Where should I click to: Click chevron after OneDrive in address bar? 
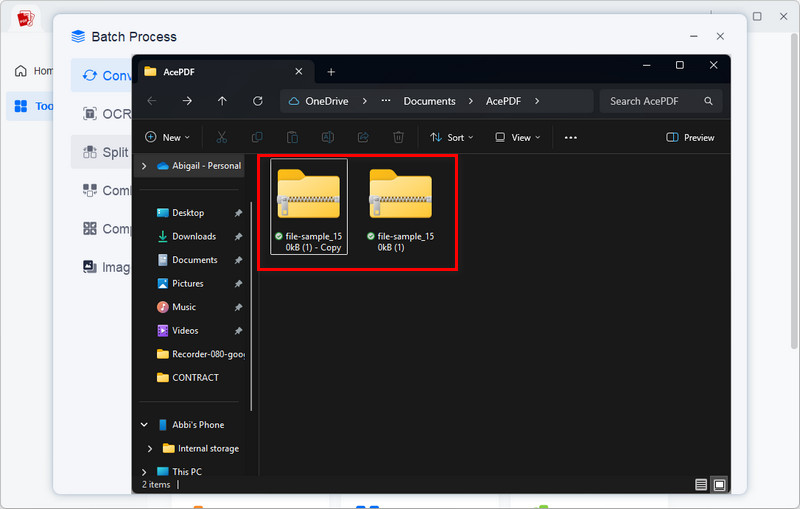point(364,101)
